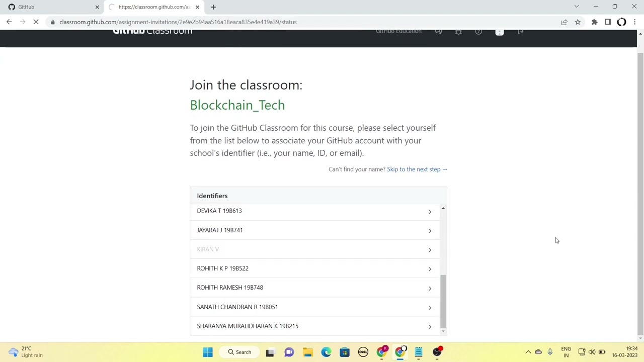Share this page from address bar
Image resolution: width=644 pixels, height=362 pixels.
tap(564, 22)
